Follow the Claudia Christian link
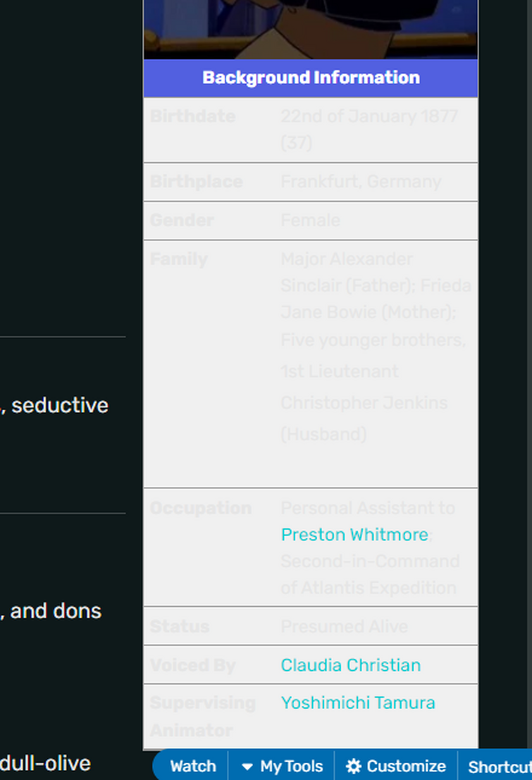 (x=350, y=665)
